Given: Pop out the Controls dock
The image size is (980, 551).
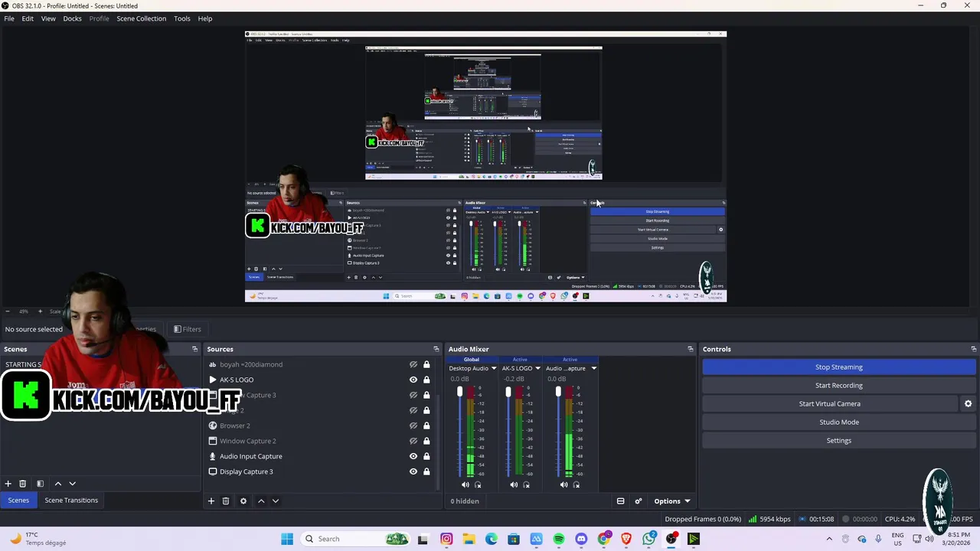Looking at the screenshot, I should 973,349.
